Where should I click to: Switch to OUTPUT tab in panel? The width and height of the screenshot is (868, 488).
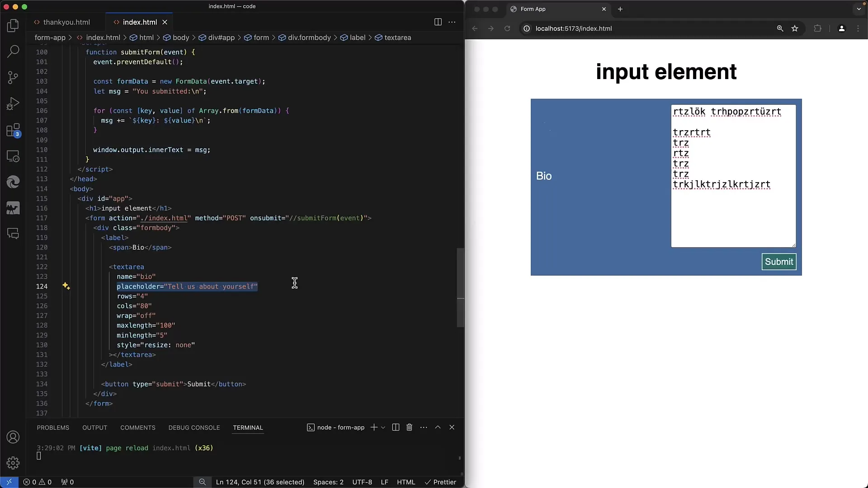tap(95, 427)
